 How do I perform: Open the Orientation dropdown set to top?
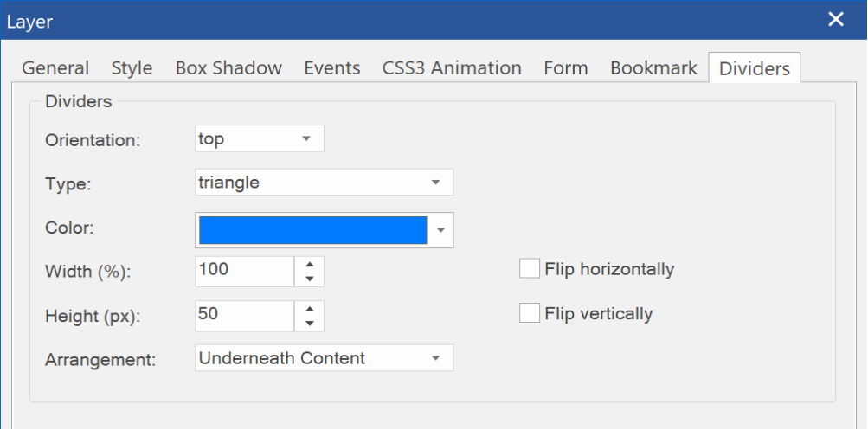[260, 138]
